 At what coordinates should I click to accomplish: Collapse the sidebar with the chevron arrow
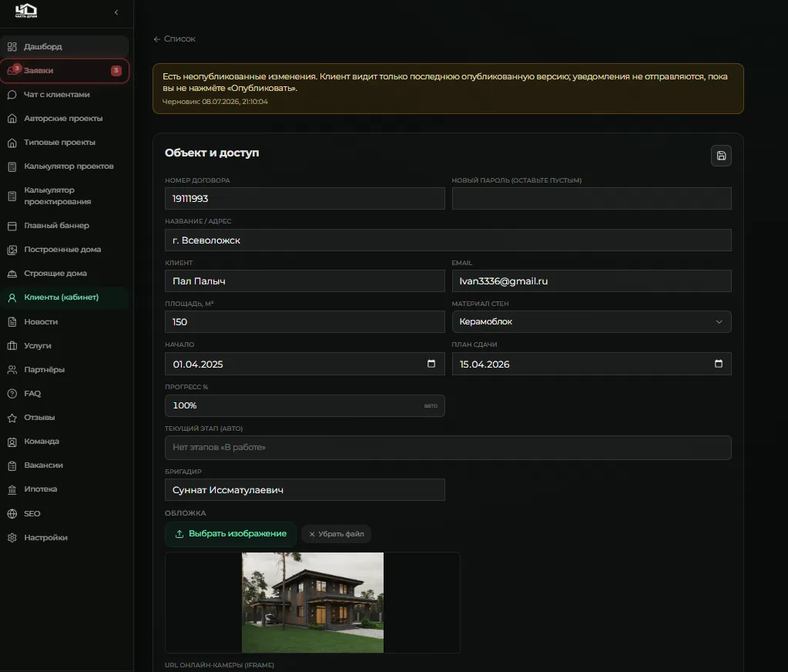[x=116, y=12]
